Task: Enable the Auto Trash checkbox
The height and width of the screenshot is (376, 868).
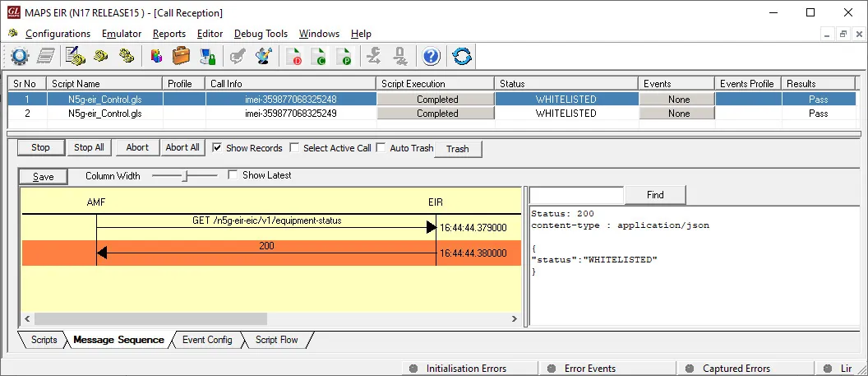Action: 381,148
